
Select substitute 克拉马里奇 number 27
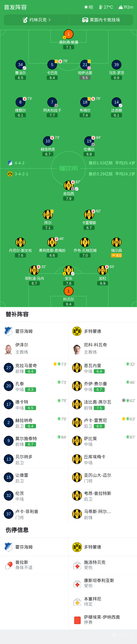click(x=34, y=368)
